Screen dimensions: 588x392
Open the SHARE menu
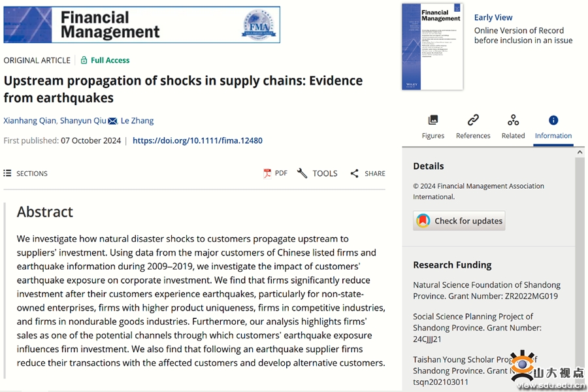368,173
